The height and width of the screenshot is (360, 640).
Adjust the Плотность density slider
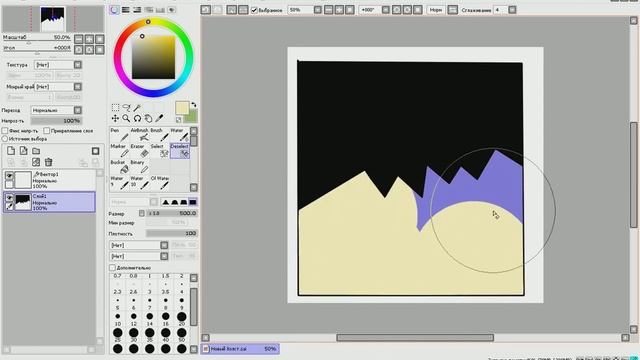(x=172, y=233)
